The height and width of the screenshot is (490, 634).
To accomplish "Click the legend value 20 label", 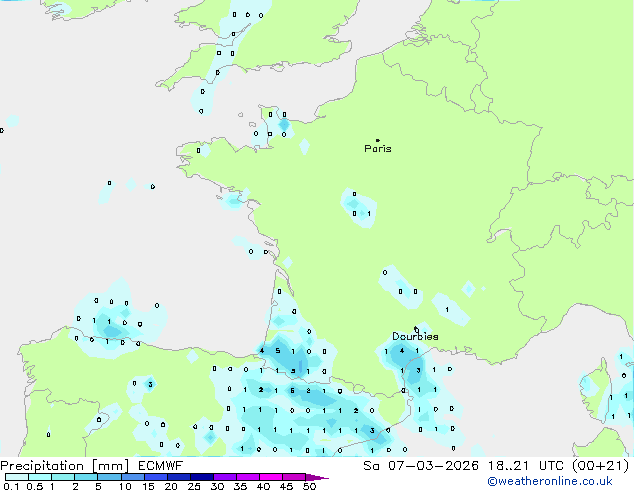I will coord(171,486).
